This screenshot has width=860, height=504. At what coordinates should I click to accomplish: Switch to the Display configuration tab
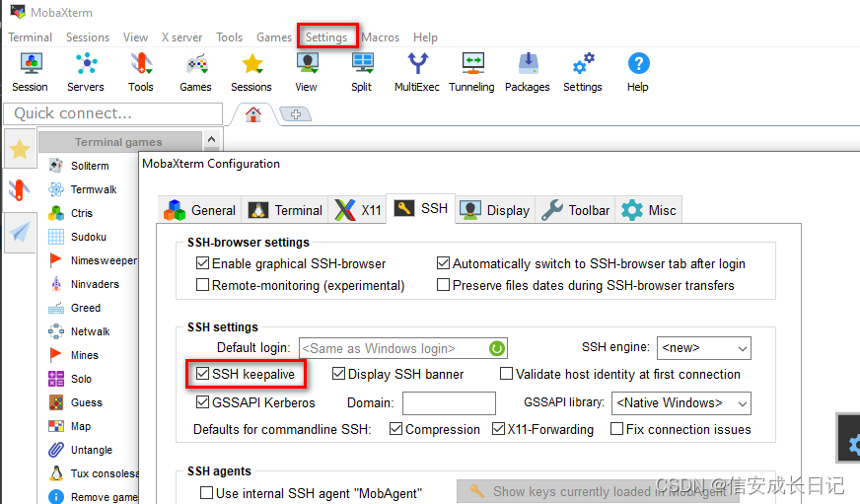point(495,210)
